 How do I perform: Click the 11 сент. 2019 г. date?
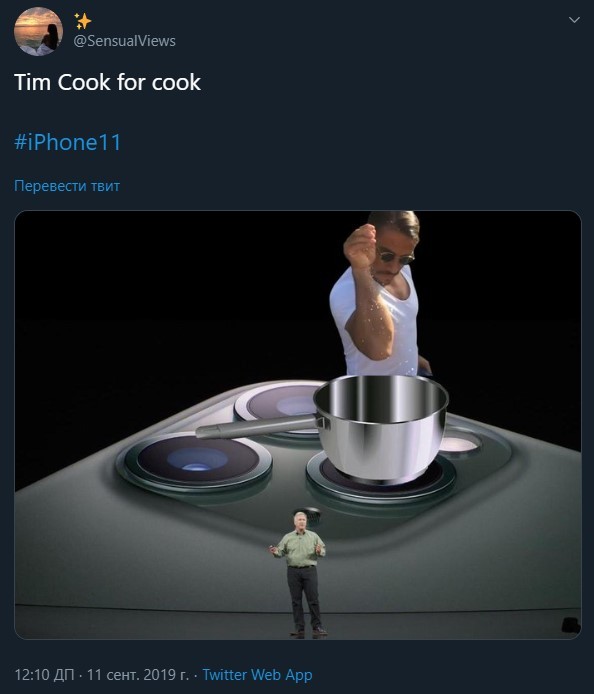(138, 675)
